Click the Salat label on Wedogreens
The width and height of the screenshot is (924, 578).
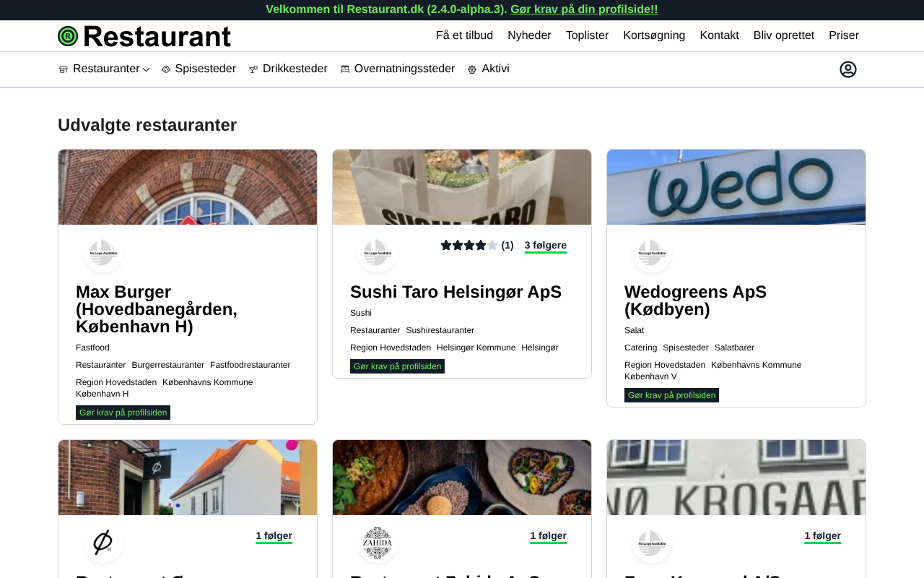pyautogui.click(x=635, y=330)
